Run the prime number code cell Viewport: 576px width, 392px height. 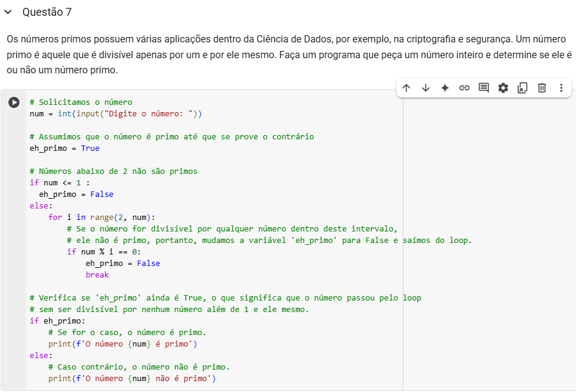[14, 102]
